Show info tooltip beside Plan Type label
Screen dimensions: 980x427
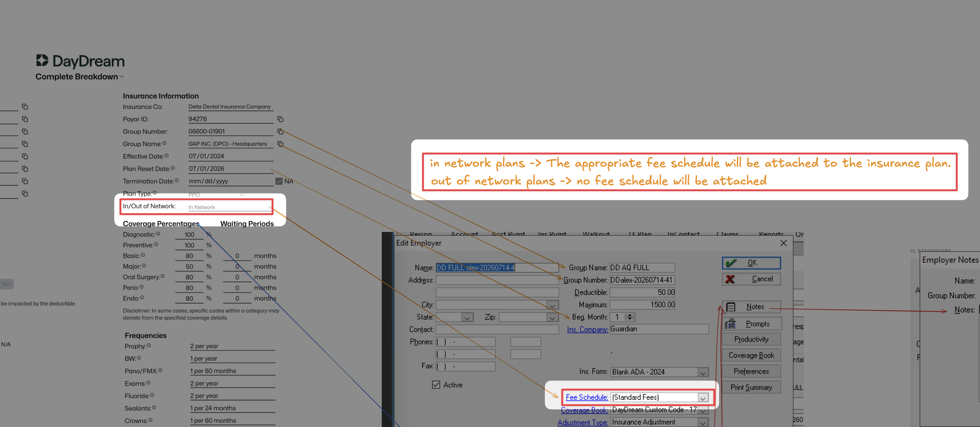pos(154,193)
